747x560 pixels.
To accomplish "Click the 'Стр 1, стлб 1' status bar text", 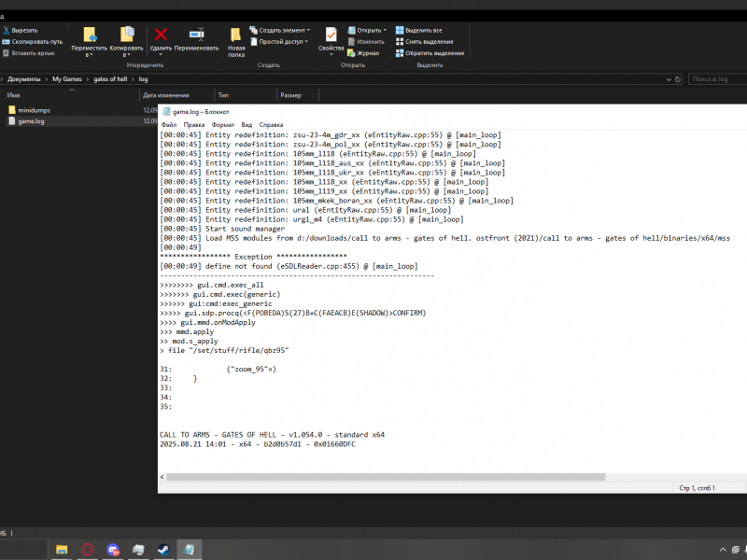I will click(697, 488).
